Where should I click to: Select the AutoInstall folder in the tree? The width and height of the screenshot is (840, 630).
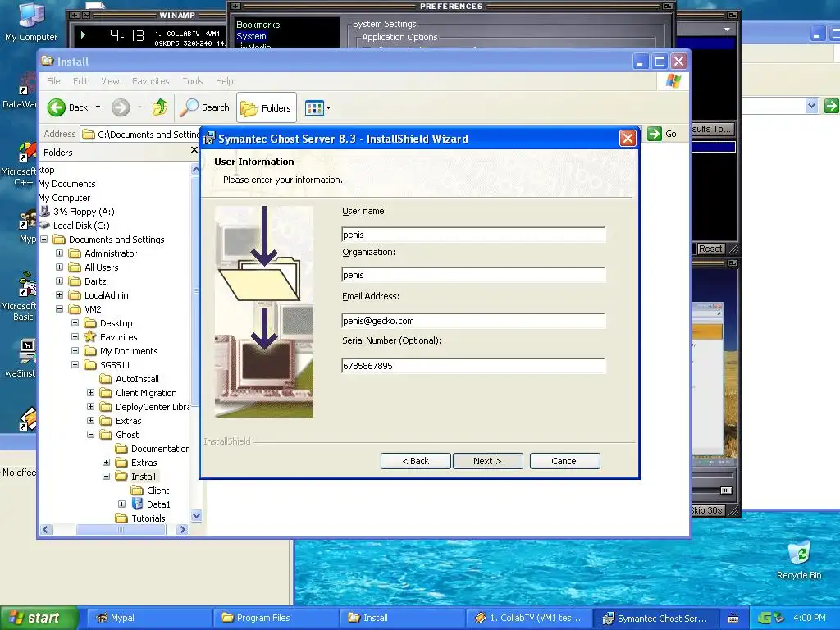(137, 379)
